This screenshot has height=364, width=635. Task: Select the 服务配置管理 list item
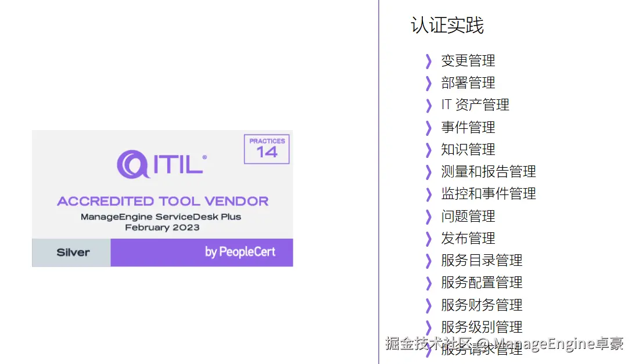pyautogui.click(x=482, y=283)
